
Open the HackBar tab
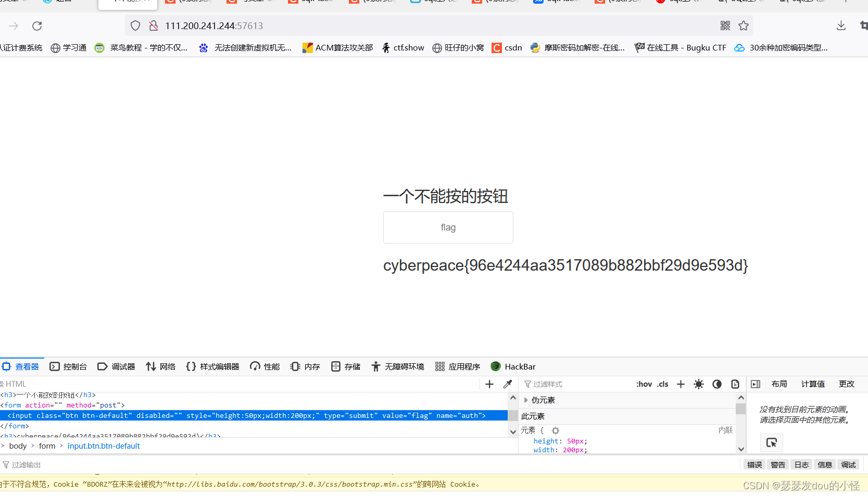513,367
